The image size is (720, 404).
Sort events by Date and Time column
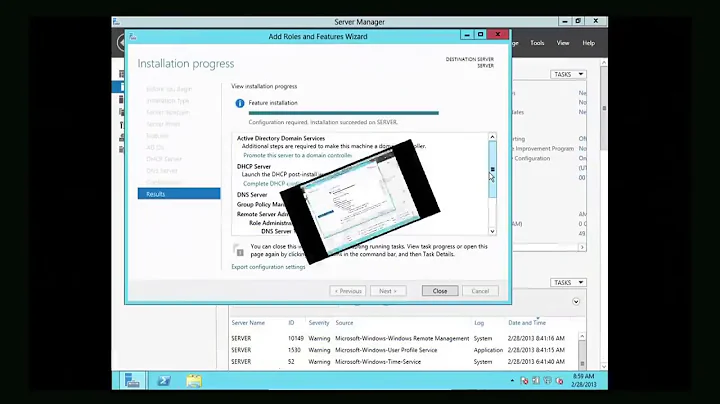click(x=527, y=323)
